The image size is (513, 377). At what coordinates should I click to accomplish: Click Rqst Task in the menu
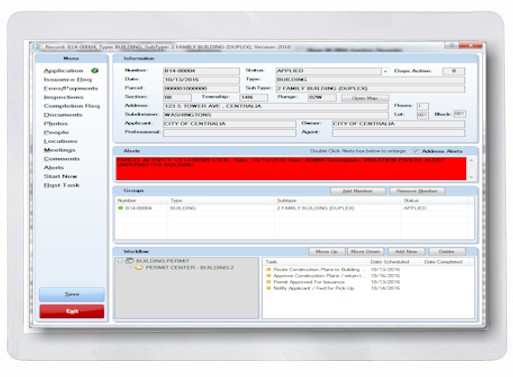pos(61,185)
